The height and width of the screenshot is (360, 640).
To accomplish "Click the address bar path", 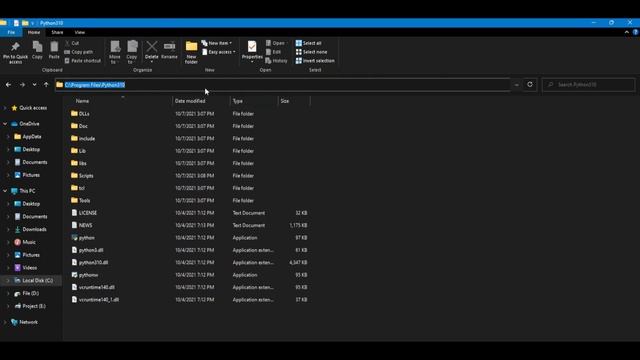I will click(x=95, y=84).
